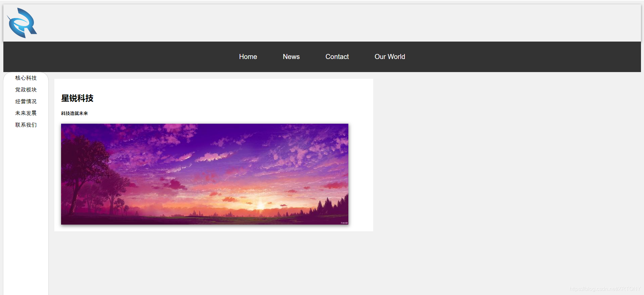Open the Our World menu item

coord(390,57)
